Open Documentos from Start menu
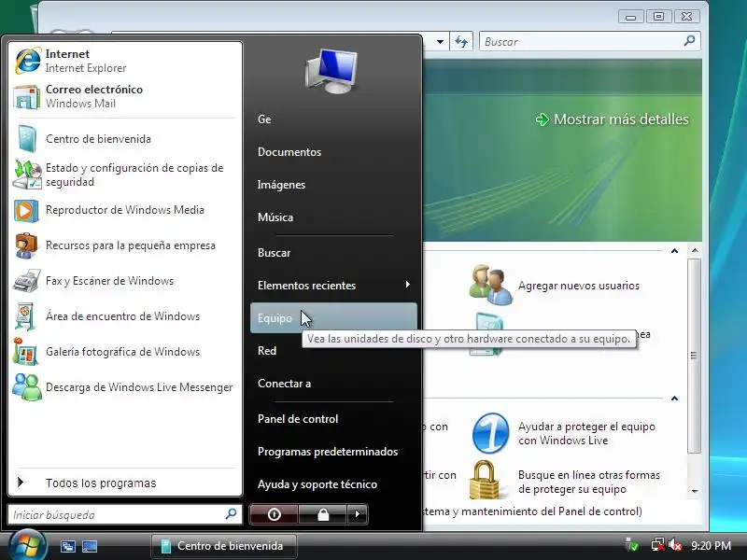This screenshot has height=560, width=747. coord(333,152)
